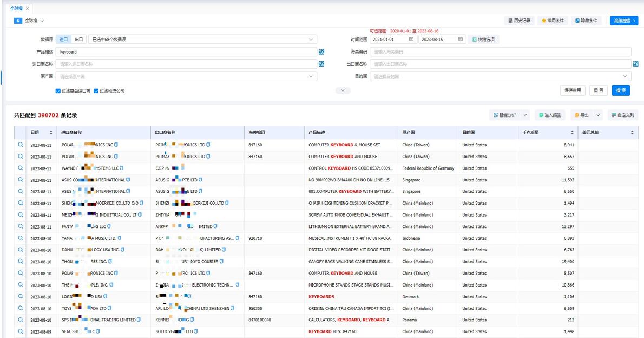Viewport: 644px width, 338px height.
Task: Click the 重置 reset button
Action: coord(599,90)
